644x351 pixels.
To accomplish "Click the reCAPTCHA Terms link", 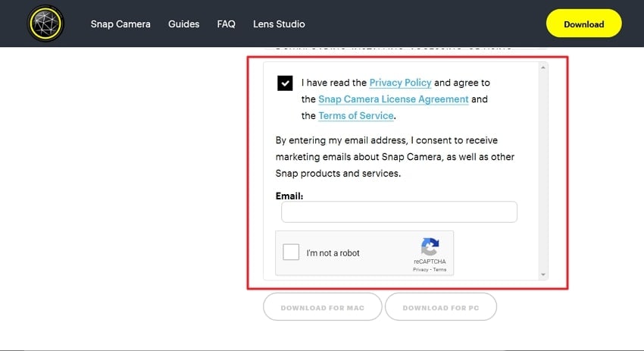I will click(x=439, y=270).
